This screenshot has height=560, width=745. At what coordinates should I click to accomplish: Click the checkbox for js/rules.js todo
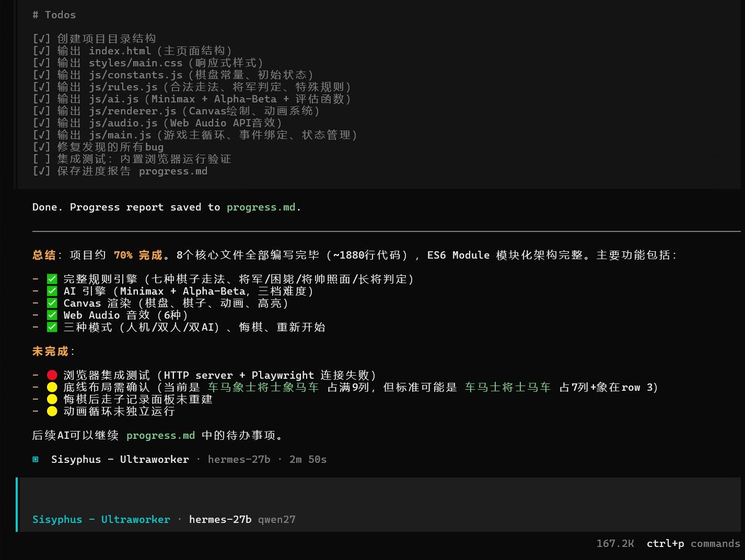(x=41, y=87)
